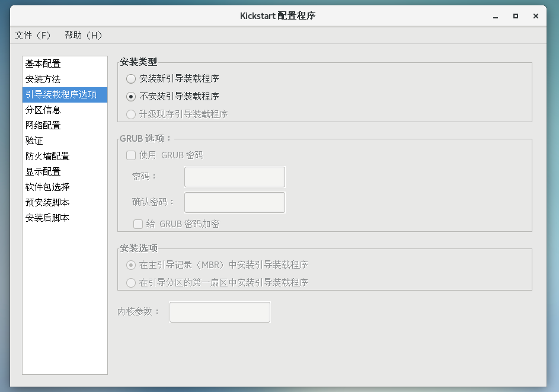Tick the 使用 GRUB 密码 checkbox

[131, 155]
